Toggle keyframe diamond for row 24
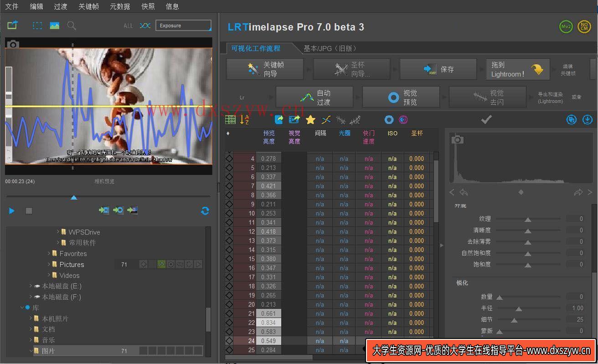The image size is (598, 364). pyautogui.click(x=229, y=341)
